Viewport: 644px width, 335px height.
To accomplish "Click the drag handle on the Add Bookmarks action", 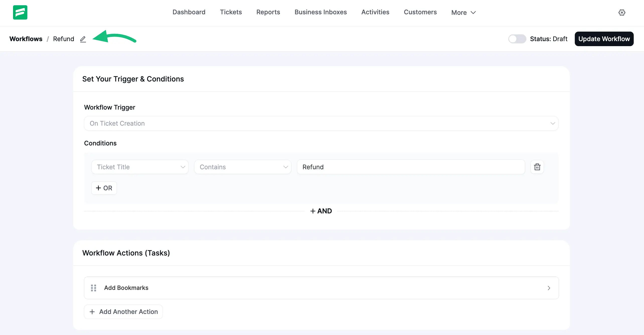I will point(94,288).
